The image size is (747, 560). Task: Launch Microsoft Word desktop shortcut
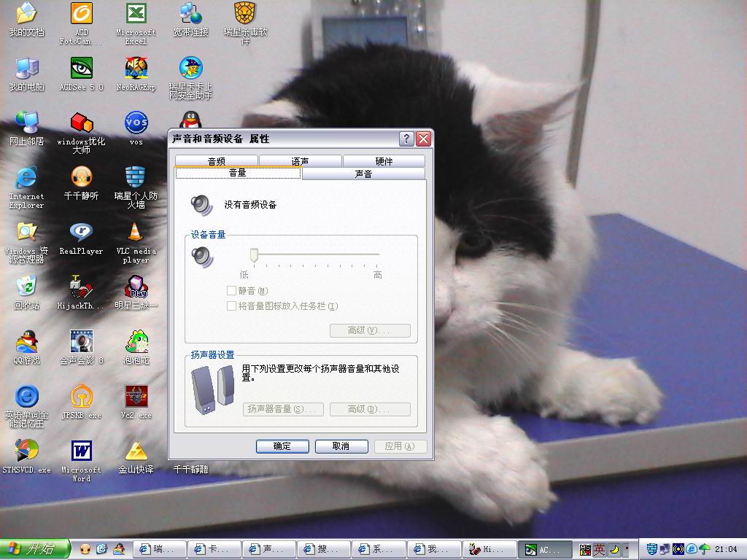(x=82, y=462)
